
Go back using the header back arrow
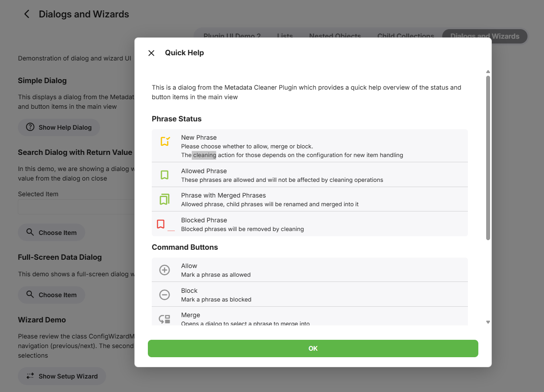point(27,14)
